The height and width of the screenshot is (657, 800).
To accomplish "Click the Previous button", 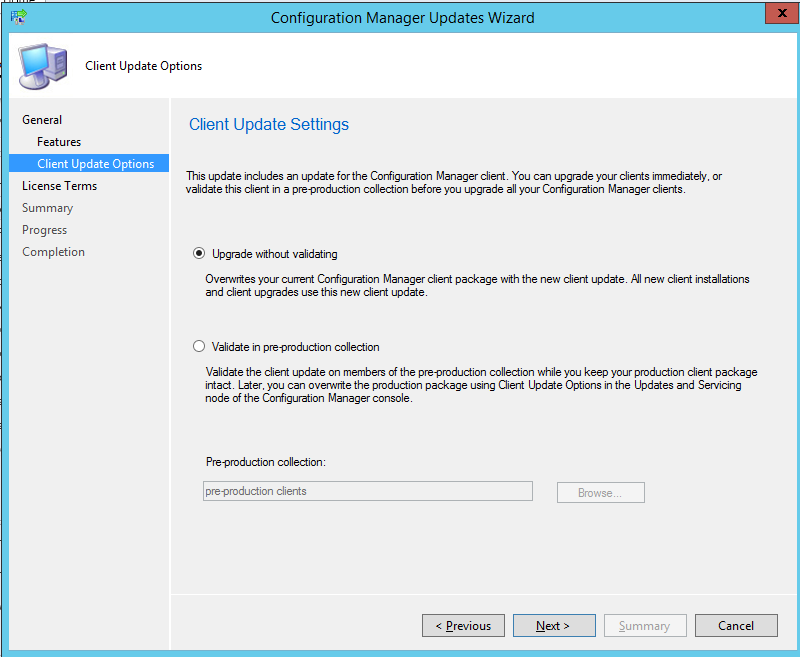I will (x=463, y=625).
